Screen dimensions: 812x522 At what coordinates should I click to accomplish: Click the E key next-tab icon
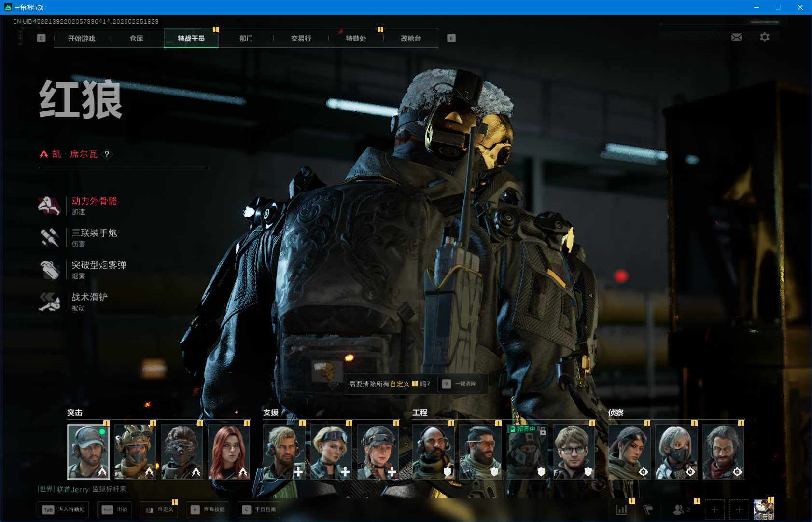(451, 38)
